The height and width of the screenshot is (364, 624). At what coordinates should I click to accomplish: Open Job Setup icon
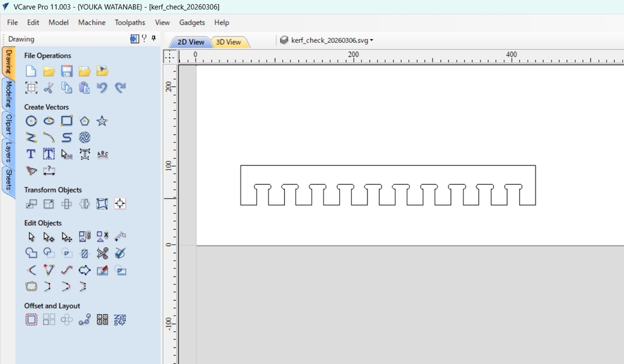tap(31, 88)
